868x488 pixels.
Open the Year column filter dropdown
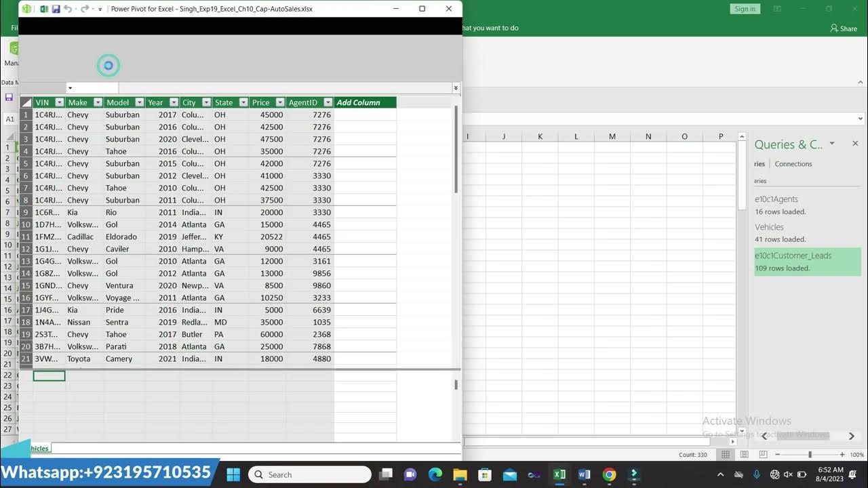point(174,102)
